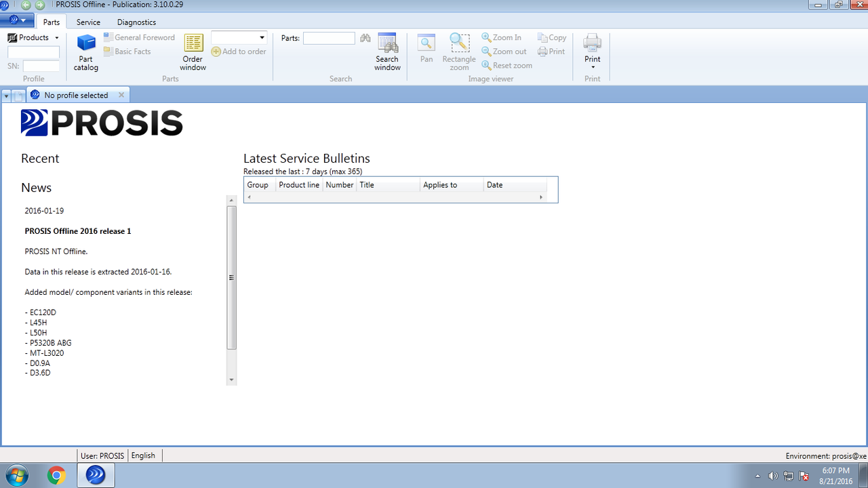Click bulletins table scroll right arrow
868x488 pixels.
click(x=541, y=197)
